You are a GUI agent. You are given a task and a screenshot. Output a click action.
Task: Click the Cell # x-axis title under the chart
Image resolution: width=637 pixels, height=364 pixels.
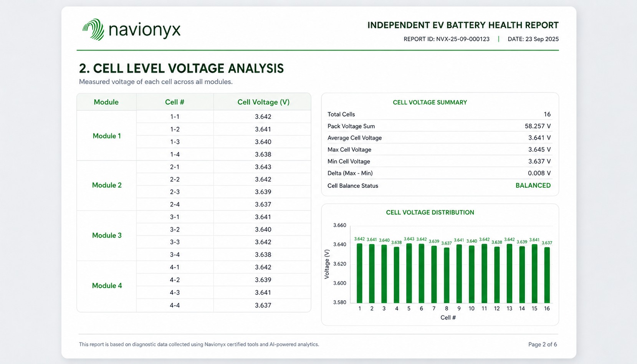[x=448, y=318]
